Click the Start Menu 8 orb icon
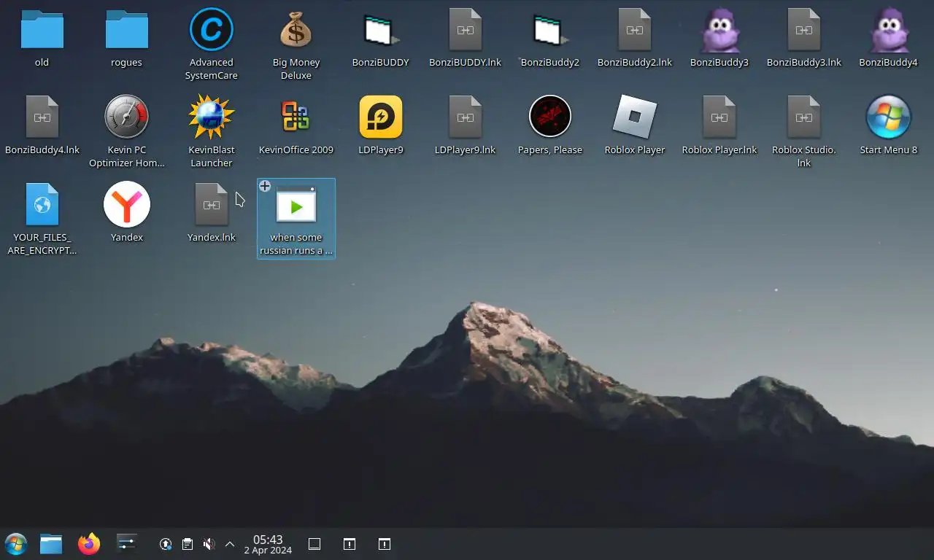The width and height of the screenshot is (934, 560). [888, 117]
